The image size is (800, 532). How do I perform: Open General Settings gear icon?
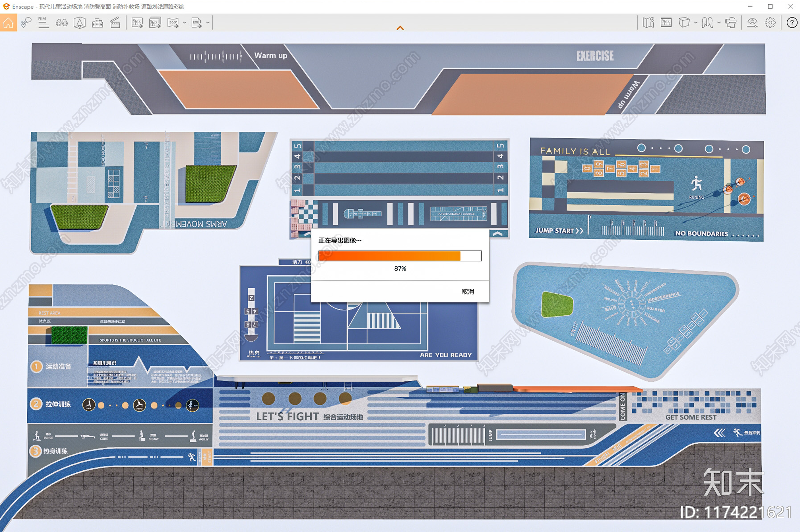(x=770, y=23)
